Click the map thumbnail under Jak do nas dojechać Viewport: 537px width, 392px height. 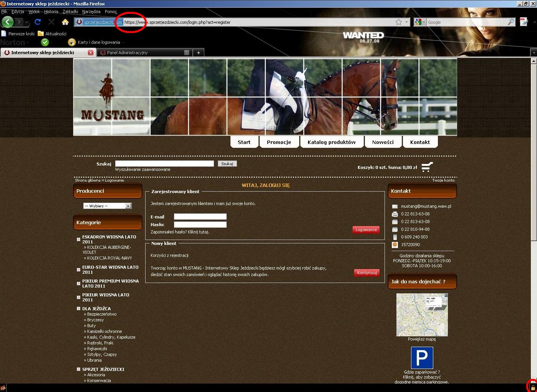[422, 315]
